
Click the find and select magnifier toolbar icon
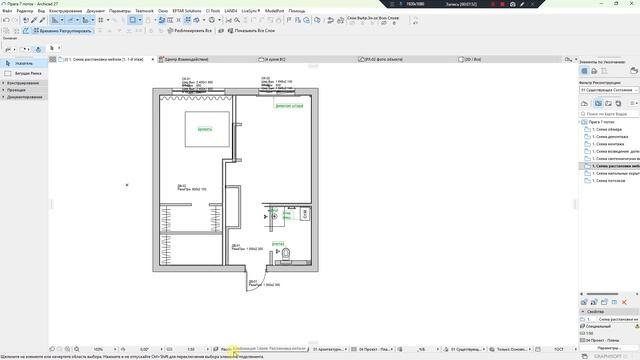[x=237, y=20]
